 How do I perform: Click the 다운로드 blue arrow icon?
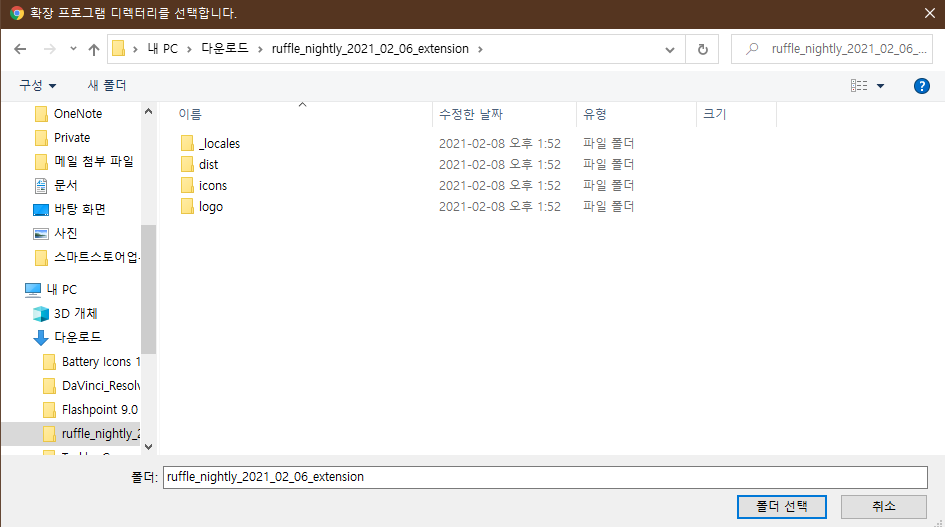click(x=41, y=338)
